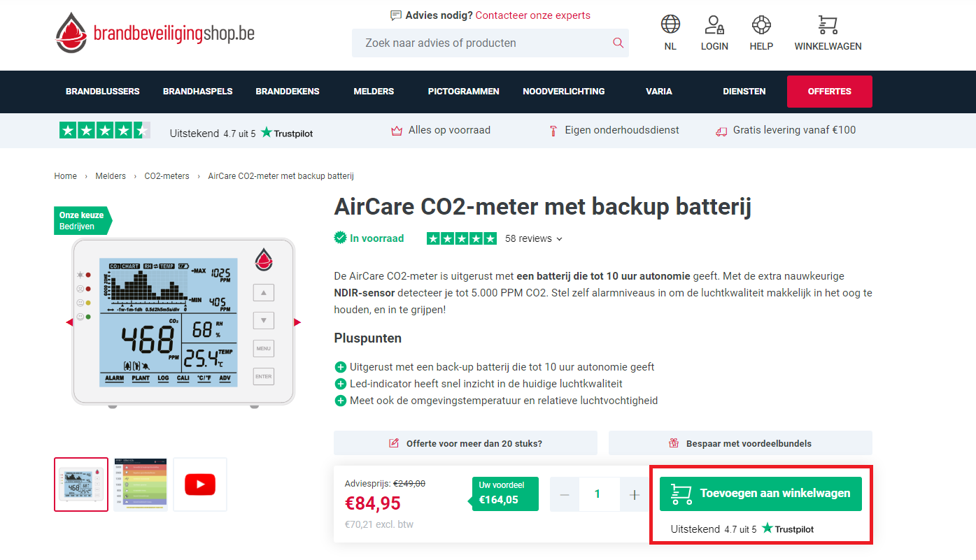Show next product image with right arrow

(x=297, y=322)
